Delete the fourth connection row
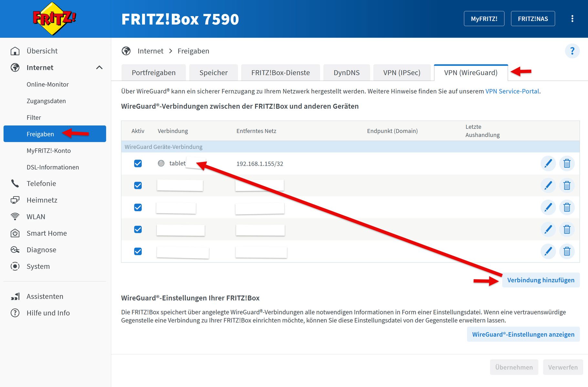Viewport: 588px width, 387px height. (567, 229)
